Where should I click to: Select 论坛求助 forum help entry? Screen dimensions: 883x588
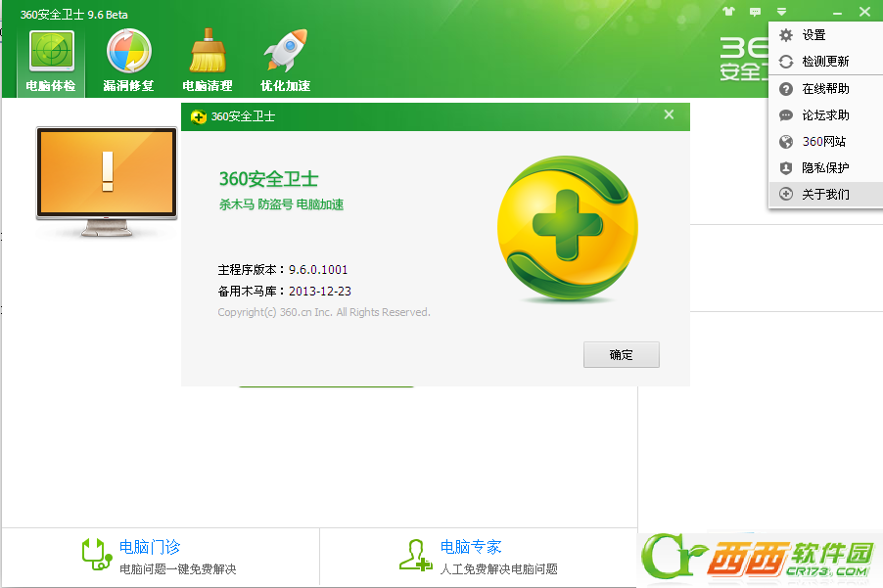[x=825, y=115]
